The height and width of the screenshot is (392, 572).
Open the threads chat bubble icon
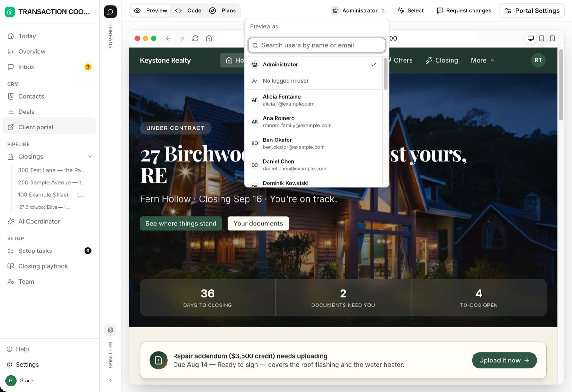(x=110, y=12)
